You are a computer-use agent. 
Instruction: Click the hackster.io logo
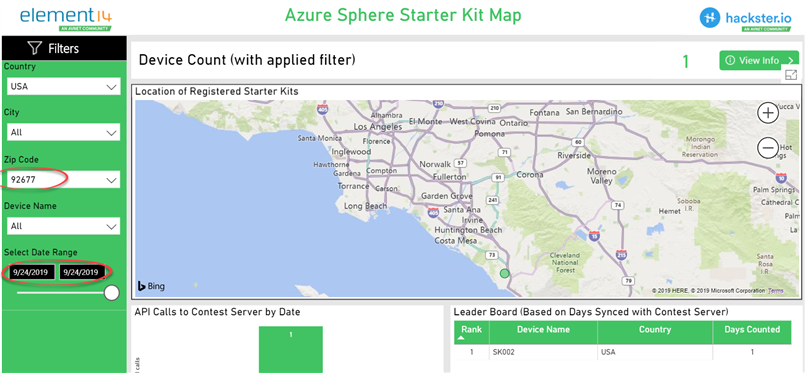(x=745, y=19)
